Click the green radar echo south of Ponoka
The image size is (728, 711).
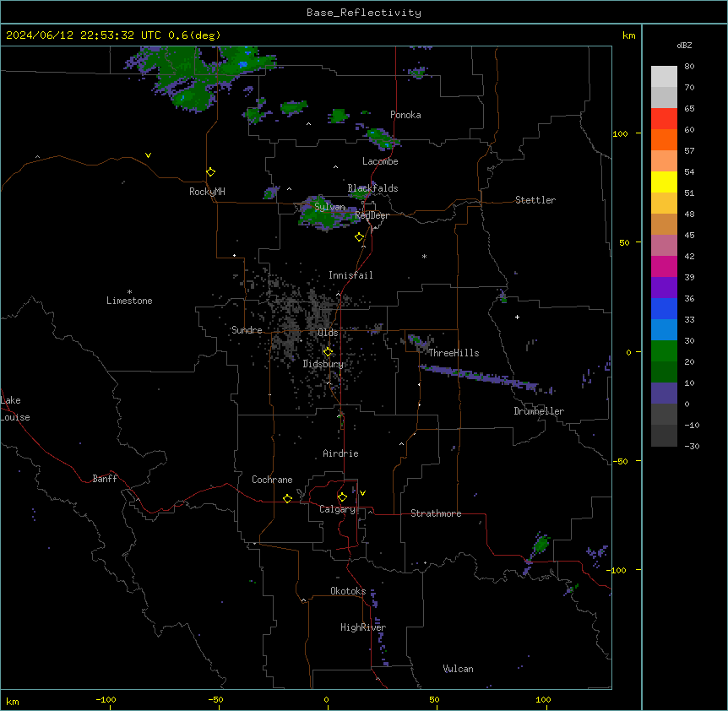tap(382, 138)
